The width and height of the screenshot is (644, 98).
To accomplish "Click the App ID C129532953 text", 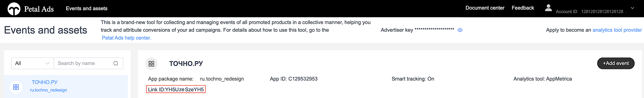I will tap(293, 79).
